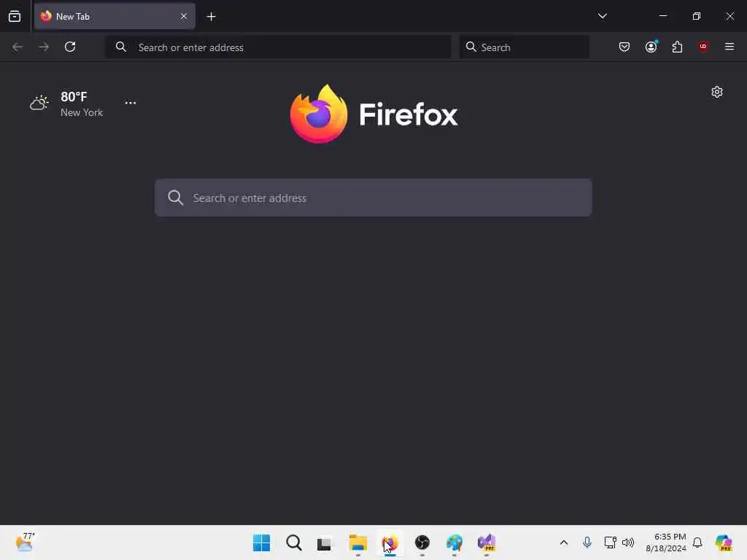Click the microphone tray icon
747x560 pixels.
(x=587, y=542)
